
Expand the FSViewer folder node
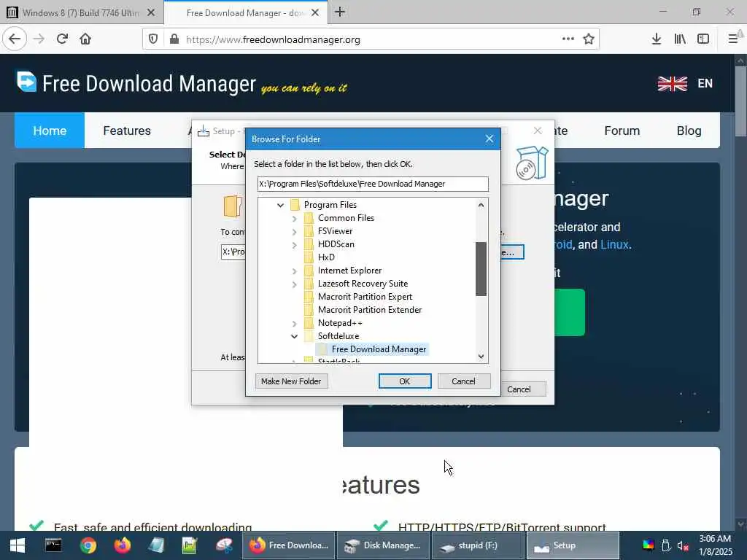[x=294, y=232]
